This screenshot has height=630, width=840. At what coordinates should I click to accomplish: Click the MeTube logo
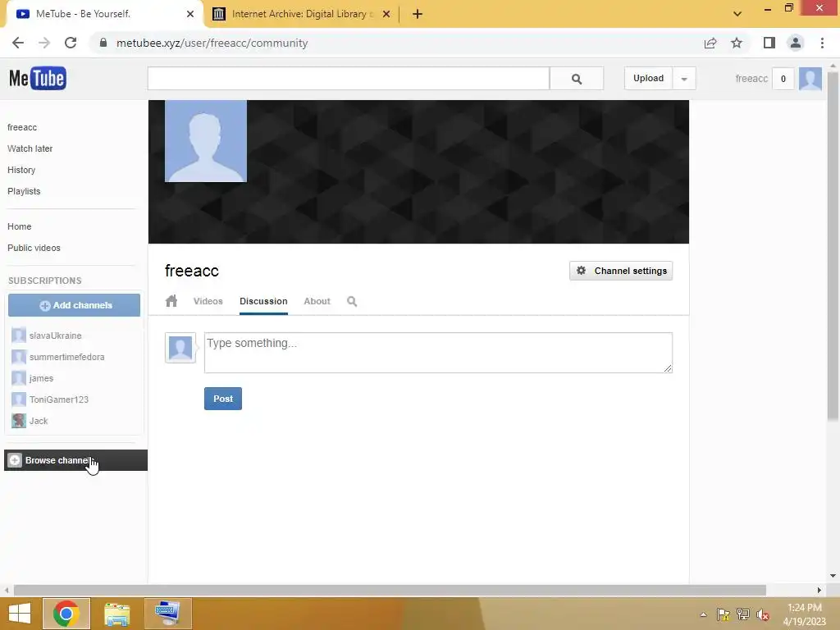pyautogui.click(x=38, y=78)
